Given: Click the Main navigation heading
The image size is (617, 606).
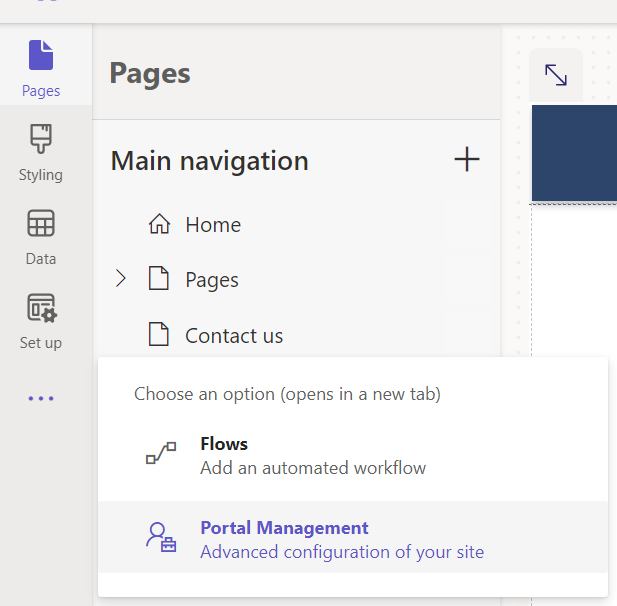Looking at the screenshot, I should click(210, 161).
